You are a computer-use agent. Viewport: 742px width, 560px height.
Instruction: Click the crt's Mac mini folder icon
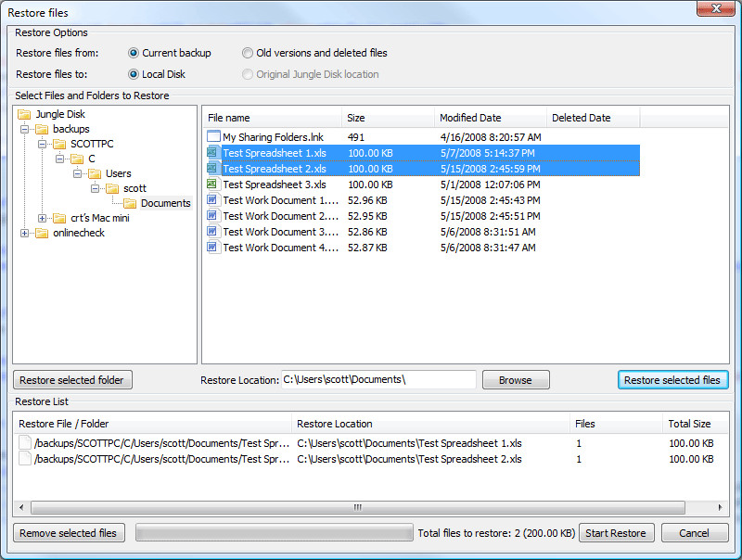click(59, 218)
